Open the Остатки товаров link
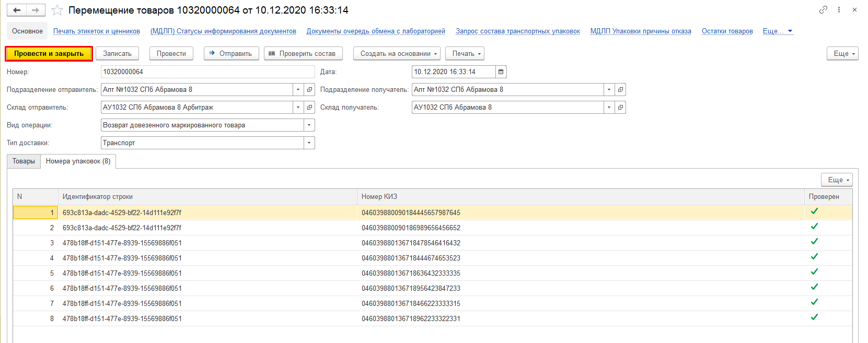Image resolution: width=868 pixels, height=343 pixels. 727,31
